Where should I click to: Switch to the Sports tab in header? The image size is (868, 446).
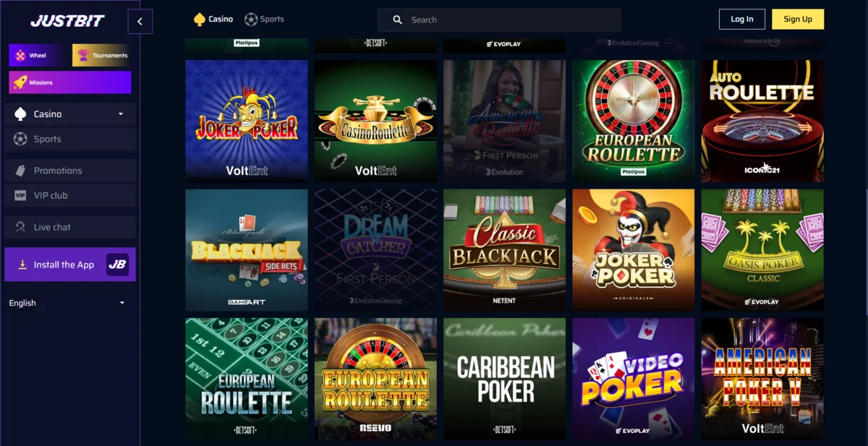(x=264, y=20)
